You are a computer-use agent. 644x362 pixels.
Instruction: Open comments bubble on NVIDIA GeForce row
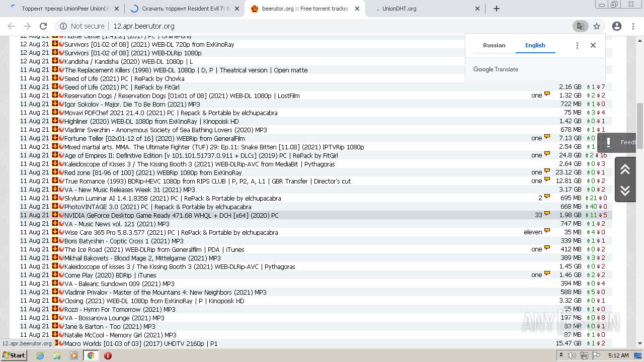[x=547, y=215]
